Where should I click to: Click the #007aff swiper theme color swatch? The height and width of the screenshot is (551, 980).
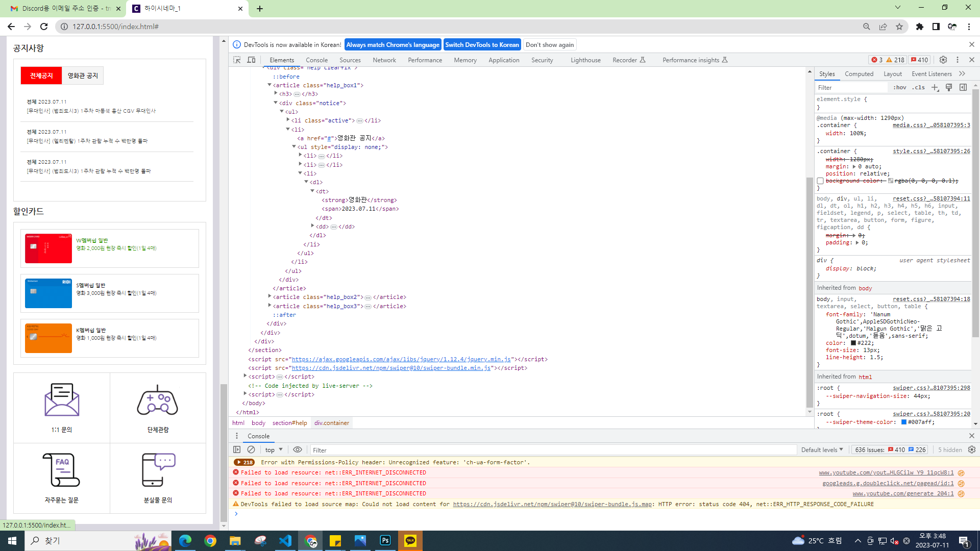[904, 422]
